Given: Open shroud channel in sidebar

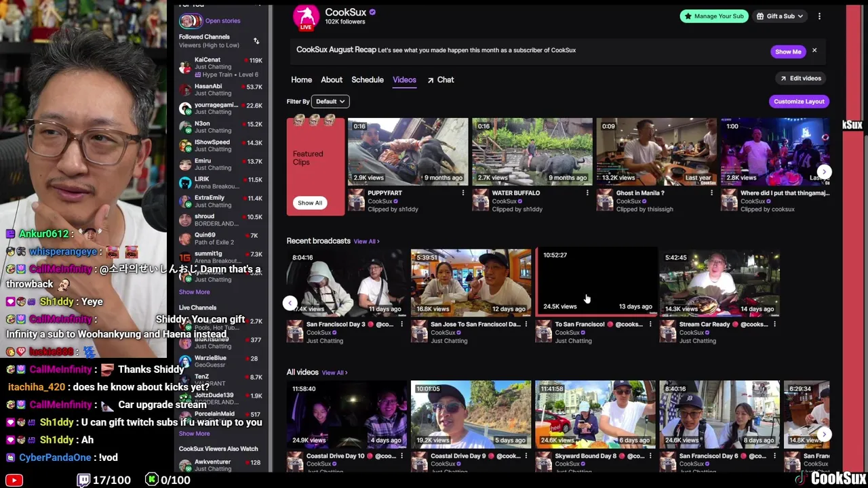Looking at the screenshot, I should 220,220.
